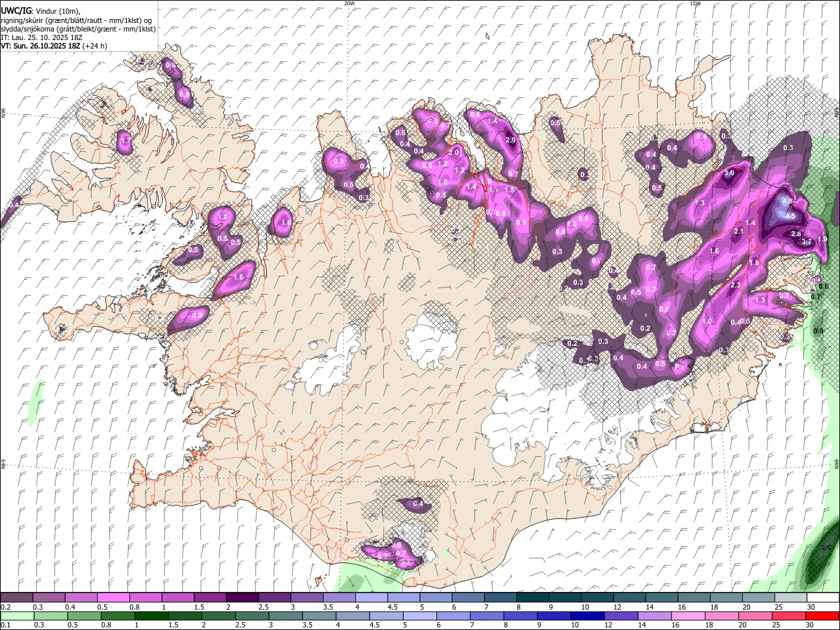Click the '3.7' precipitation value in the east
The image size is (840, 630).
807,242
